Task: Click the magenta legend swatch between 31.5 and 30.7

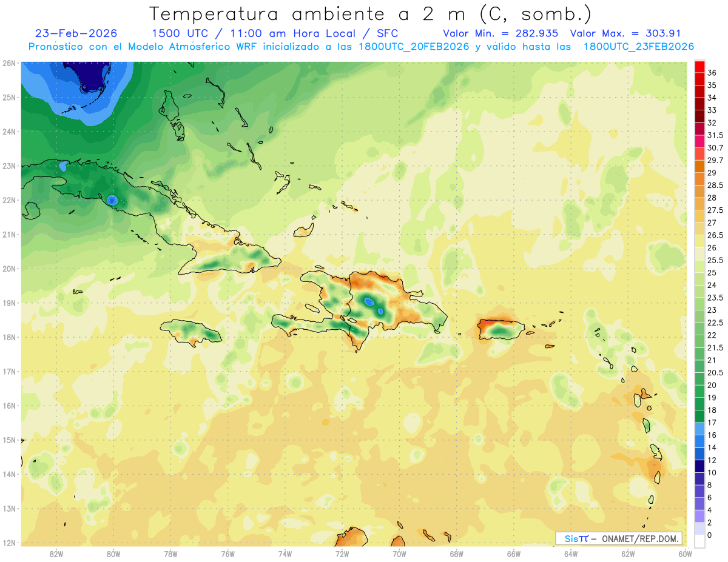Action: point(699,142)
